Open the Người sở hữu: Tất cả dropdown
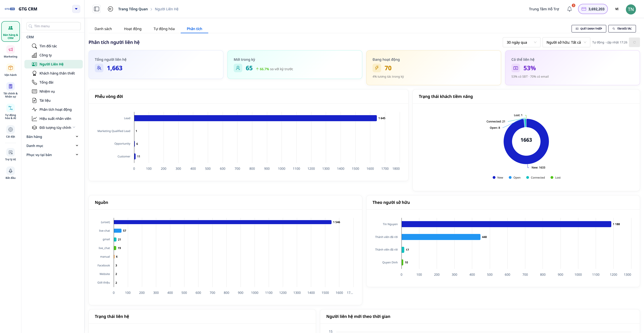644x333 pixels. [566, 42]
